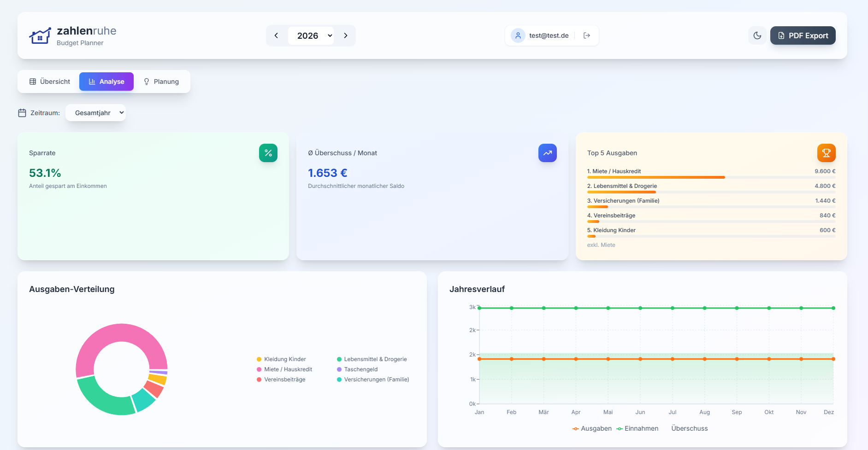Screen dimensions: 868x450
Task: Open the Gesamtjahr time period dropdown
Action: click(95, 112)
